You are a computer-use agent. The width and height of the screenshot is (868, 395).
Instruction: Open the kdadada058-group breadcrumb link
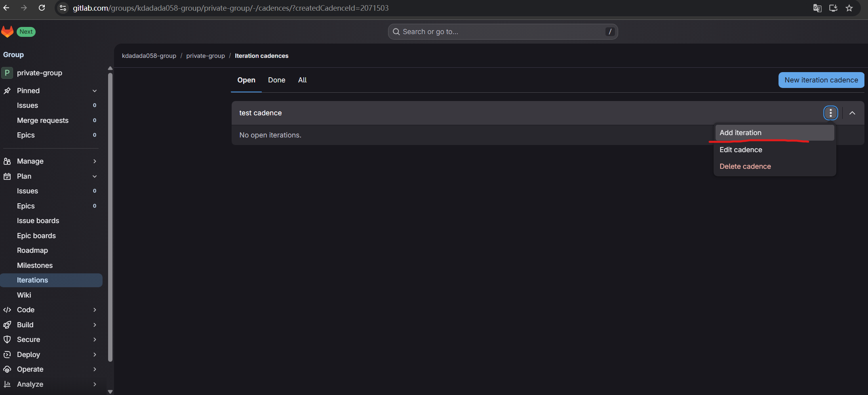tap(149, 56)
